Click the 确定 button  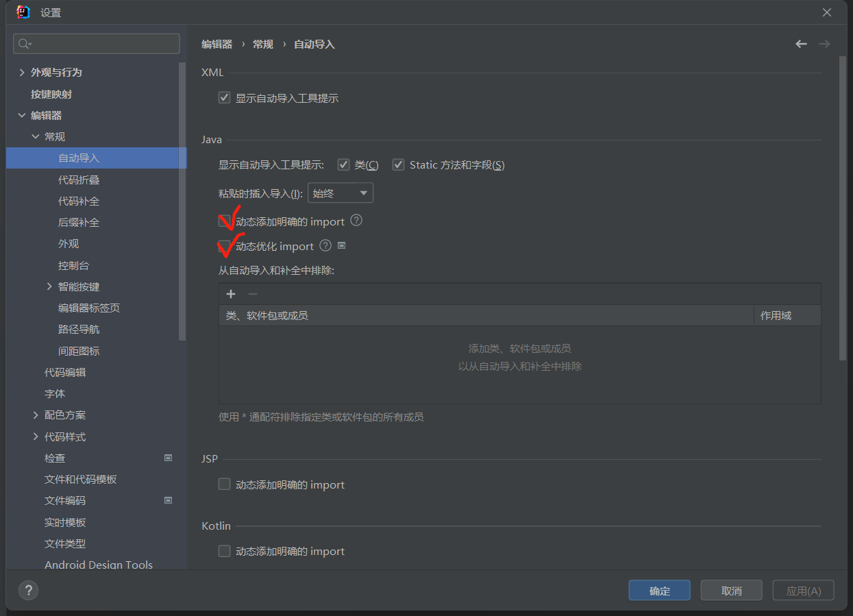click(x=660, y=591)
